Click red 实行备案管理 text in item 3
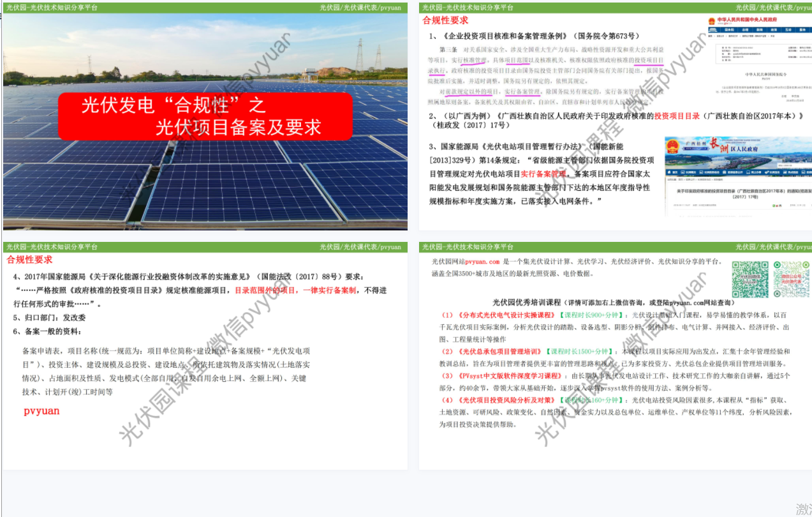The height and width of the screenshot is (517, 812). coord(544,174)
